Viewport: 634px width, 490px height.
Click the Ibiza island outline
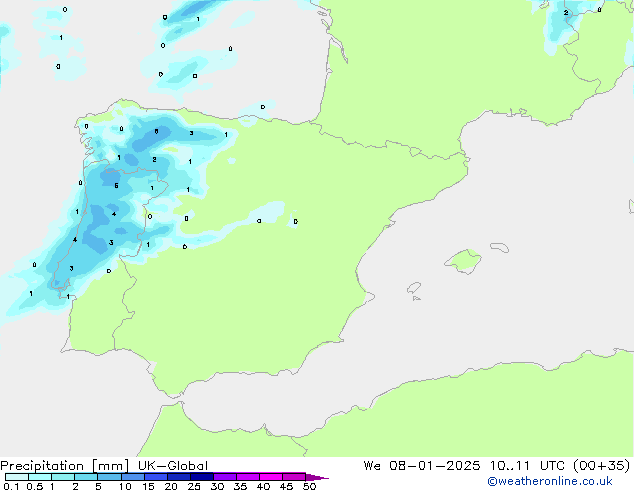click(414, 288)
